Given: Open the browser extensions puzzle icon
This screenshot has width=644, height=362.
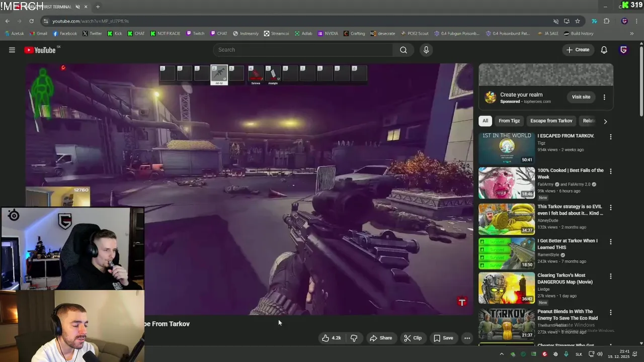Looking at the screenshot, I should click(606, 21).
